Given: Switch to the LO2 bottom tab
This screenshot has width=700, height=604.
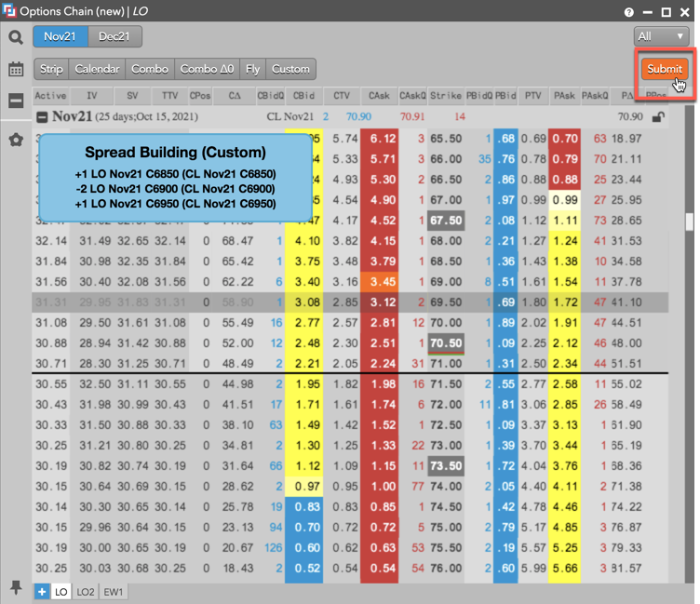Looking at the screenshot, I should click(x=86, y=591).
